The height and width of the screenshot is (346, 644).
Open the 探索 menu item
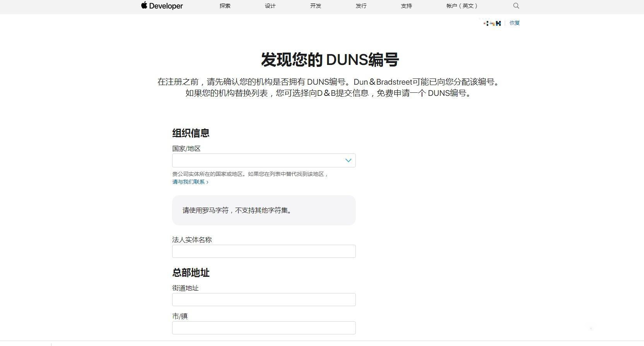click(x=225, y=6)
